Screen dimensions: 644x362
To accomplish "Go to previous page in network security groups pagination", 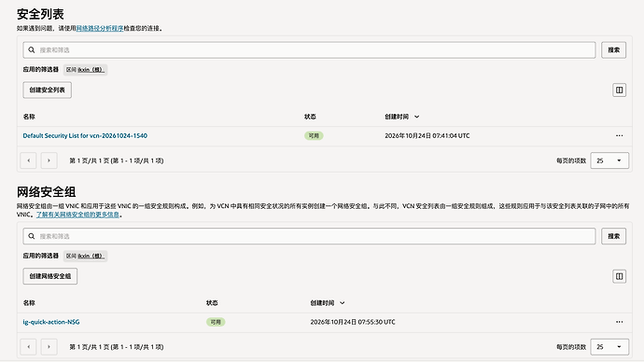I will [x=28, y=347].
